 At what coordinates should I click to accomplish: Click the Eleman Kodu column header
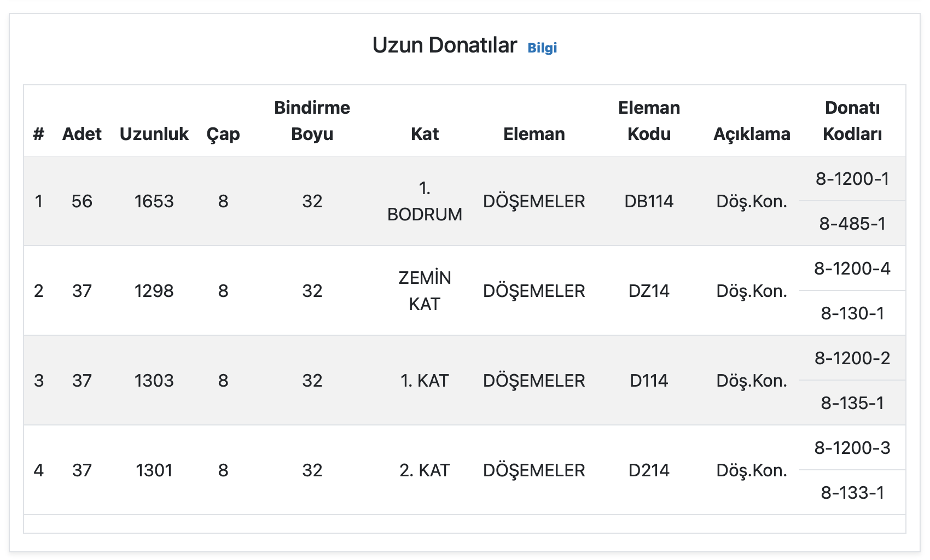pyautogui.click(x=649, y=121)
